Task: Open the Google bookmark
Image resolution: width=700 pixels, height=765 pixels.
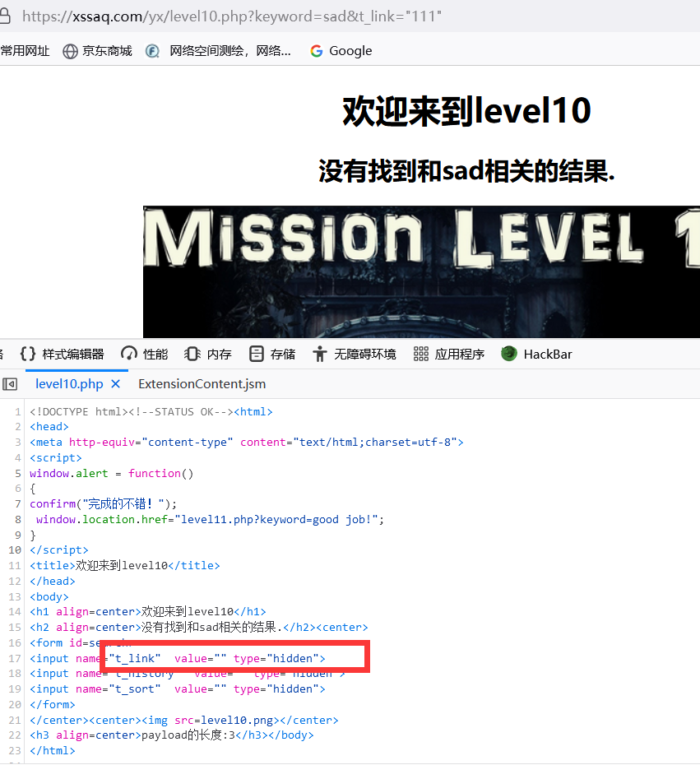Action: (341, 51)
